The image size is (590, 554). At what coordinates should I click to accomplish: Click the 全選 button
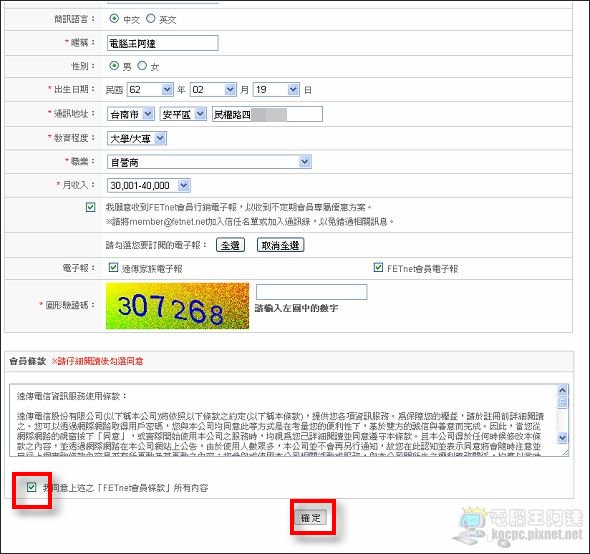[x=230, y=245]
